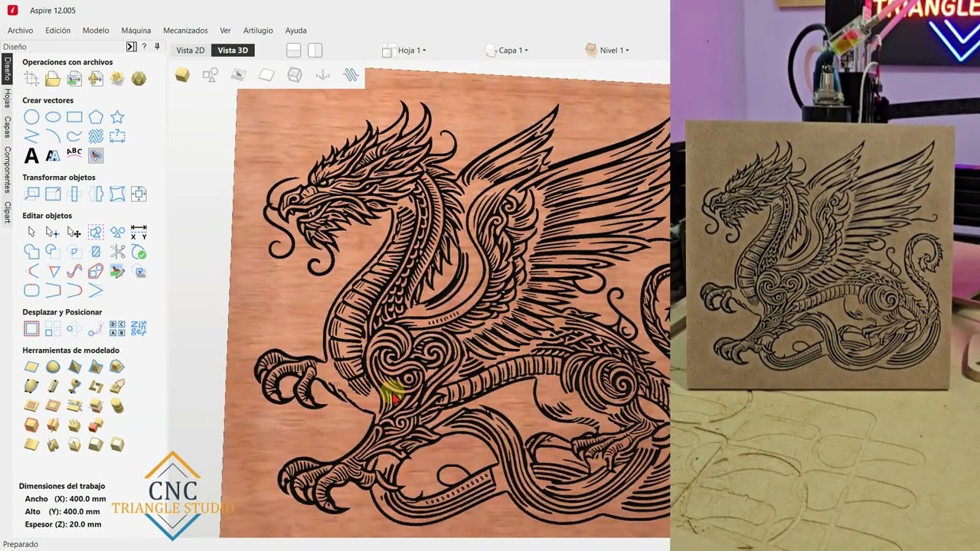This screenshot has height=551, width=980.
Task: Click the toggle-tabs arrow icon in the Diseño panel header
Action: [x=131, y=47]
